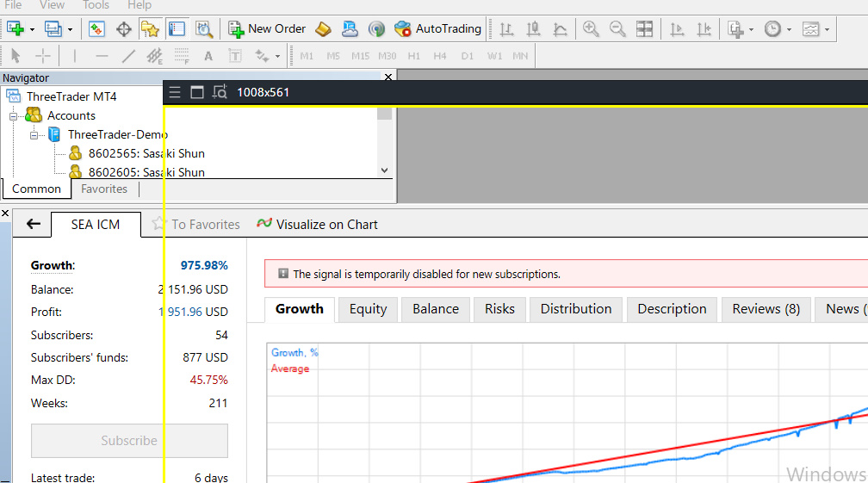This screenshot has width=868, height=483.
Task: Open the Reviews (8) tab
Action: [x=766, y=309]
